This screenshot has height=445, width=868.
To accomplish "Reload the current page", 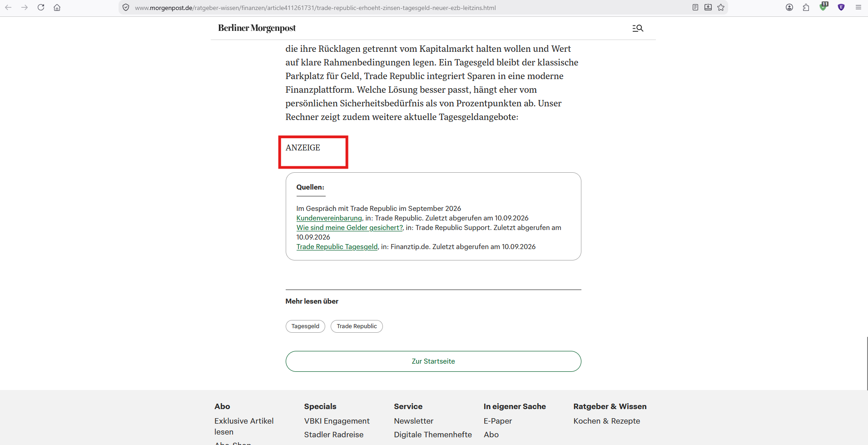I will click(41, 7).
